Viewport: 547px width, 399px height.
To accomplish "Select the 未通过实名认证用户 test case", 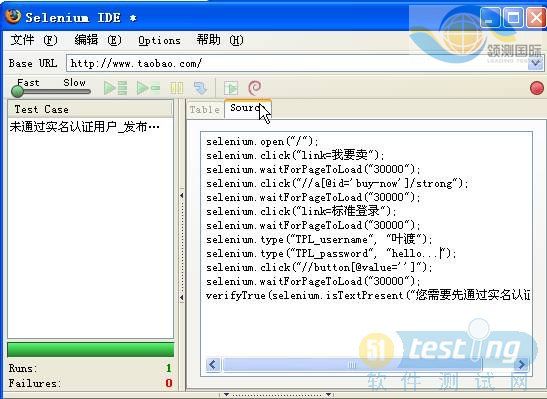I will pyautogui.click(x=84, y=127).
